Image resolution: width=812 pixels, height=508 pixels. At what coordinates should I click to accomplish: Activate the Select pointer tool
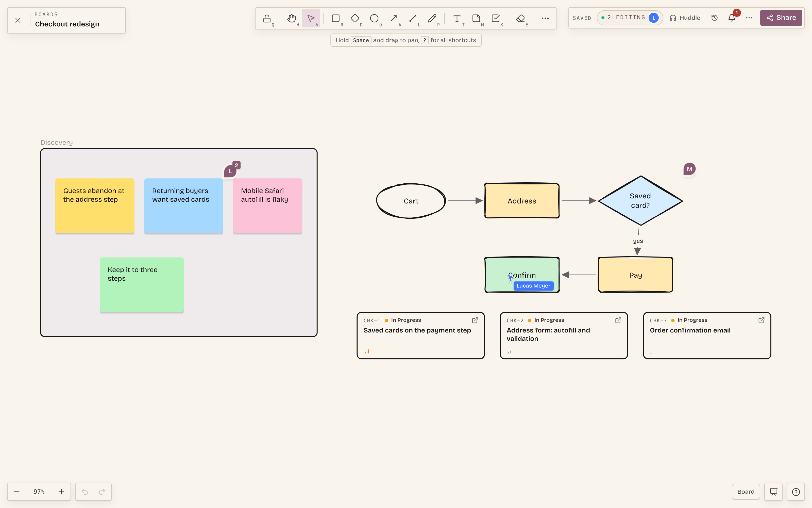[x=311, y=18]
